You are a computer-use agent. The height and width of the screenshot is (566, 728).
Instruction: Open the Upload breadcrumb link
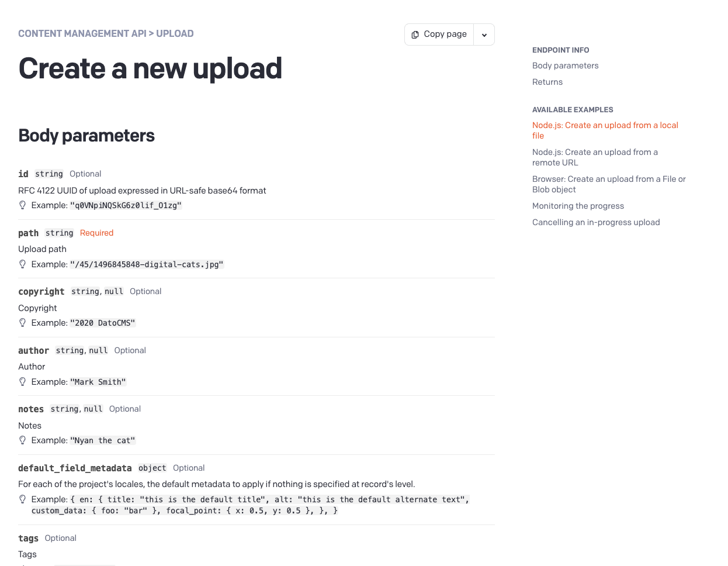tap(175, 34)
